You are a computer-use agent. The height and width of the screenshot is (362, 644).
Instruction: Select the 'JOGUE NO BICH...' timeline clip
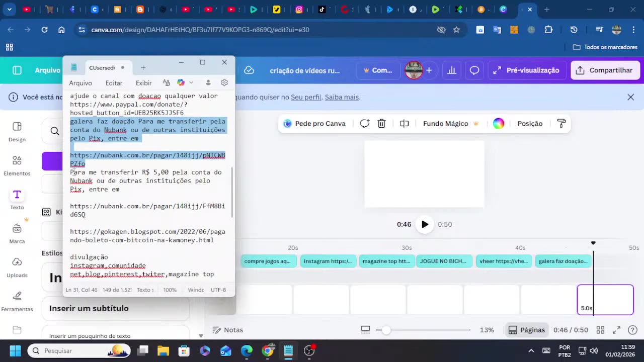coord(445,261)
